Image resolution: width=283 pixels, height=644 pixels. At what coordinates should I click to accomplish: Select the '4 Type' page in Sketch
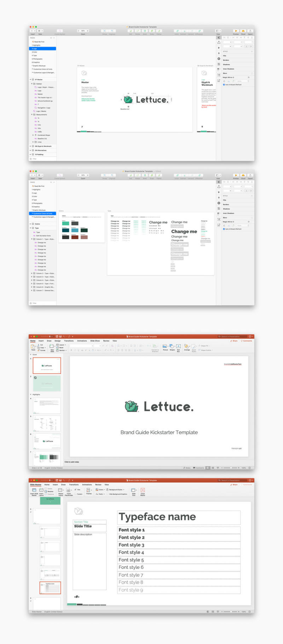point(34,55)
